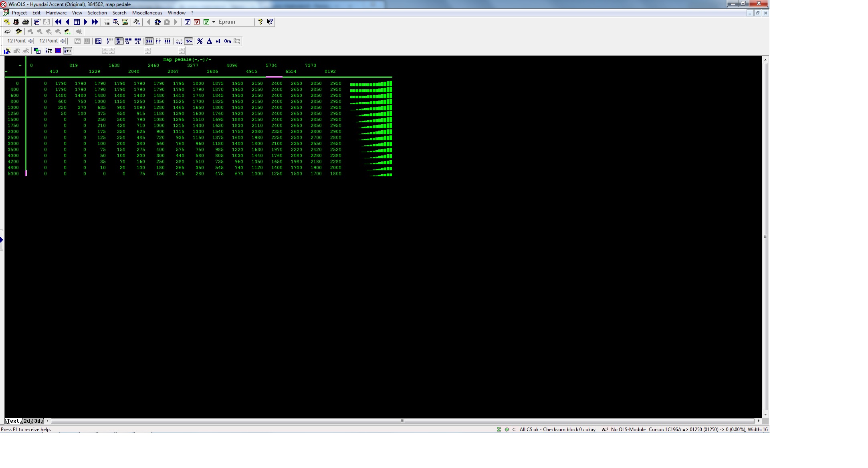Click the Org original values icon

coord(228,41)
